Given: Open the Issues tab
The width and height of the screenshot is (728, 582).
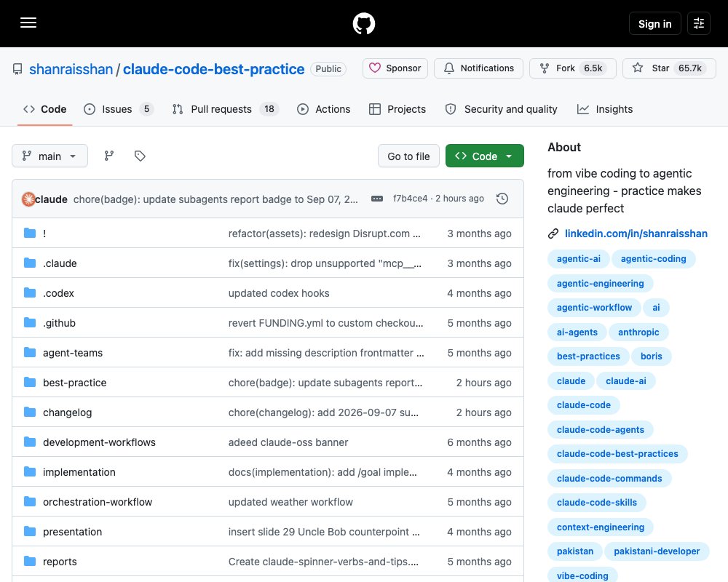Looking at the screenshot, I should point(119,109).
